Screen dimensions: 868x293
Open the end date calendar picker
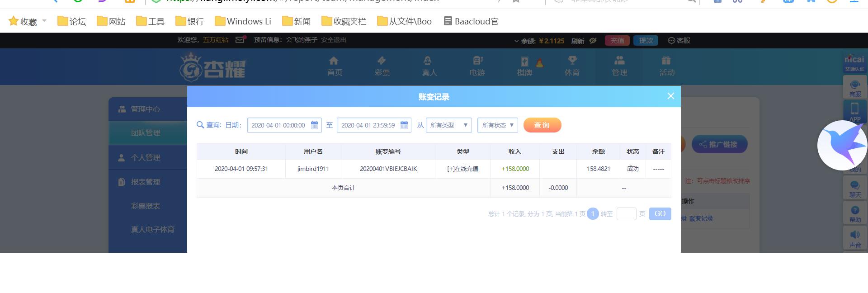[404, 125]
